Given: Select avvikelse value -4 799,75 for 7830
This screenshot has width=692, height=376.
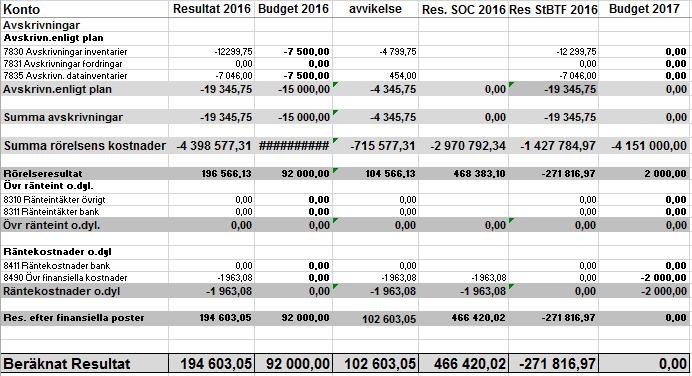Looking at the screenshot, I should (398, 52).
